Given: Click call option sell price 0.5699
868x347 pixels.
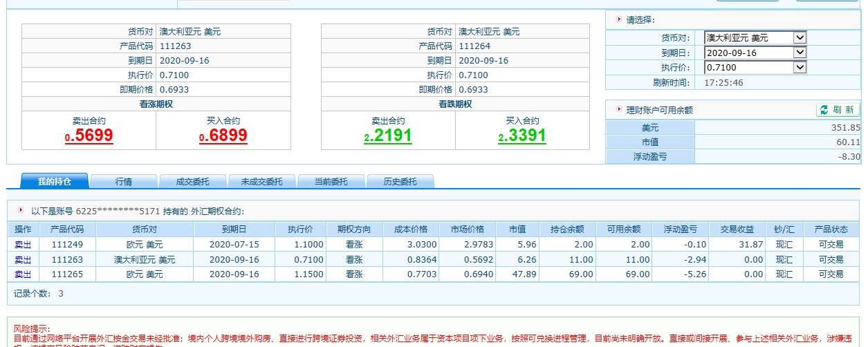Looking at the screenshot, I should coord(89,136).
